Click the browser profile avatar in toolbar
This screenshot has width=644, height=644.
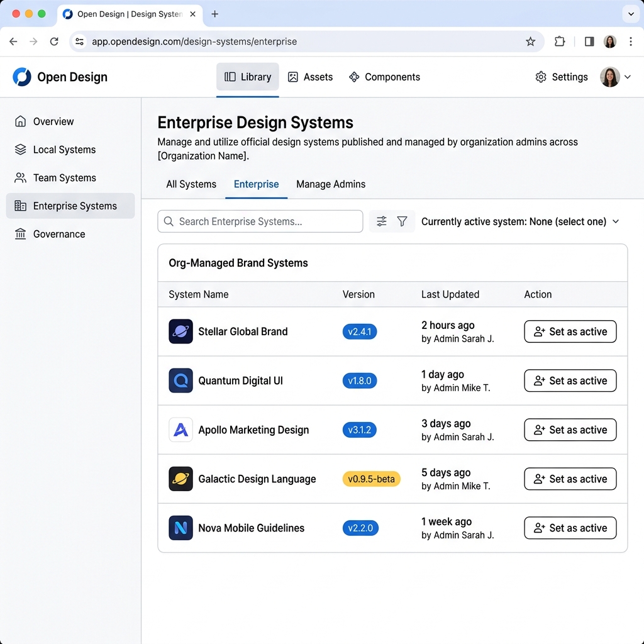tap(610, 42)
